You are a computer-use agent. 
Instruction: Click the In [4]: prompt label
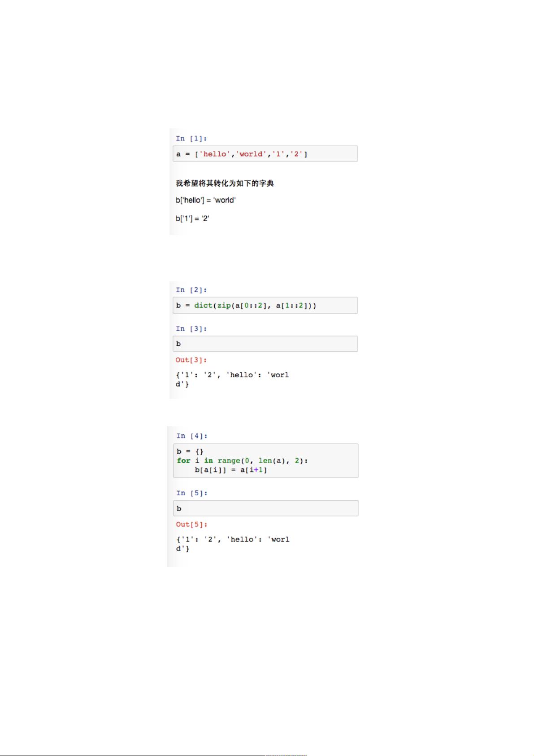click(192, 436)
